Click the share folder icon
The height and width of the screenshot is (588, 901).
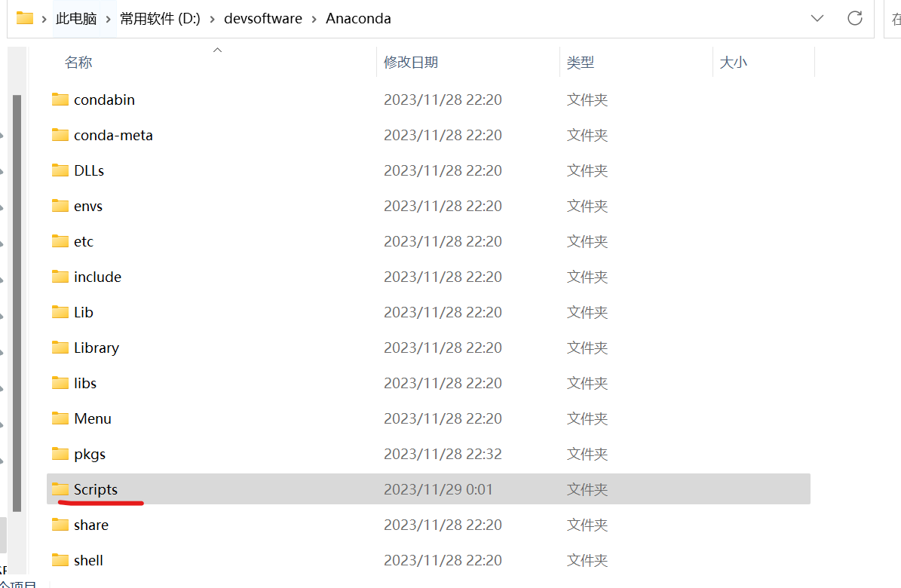60,525
